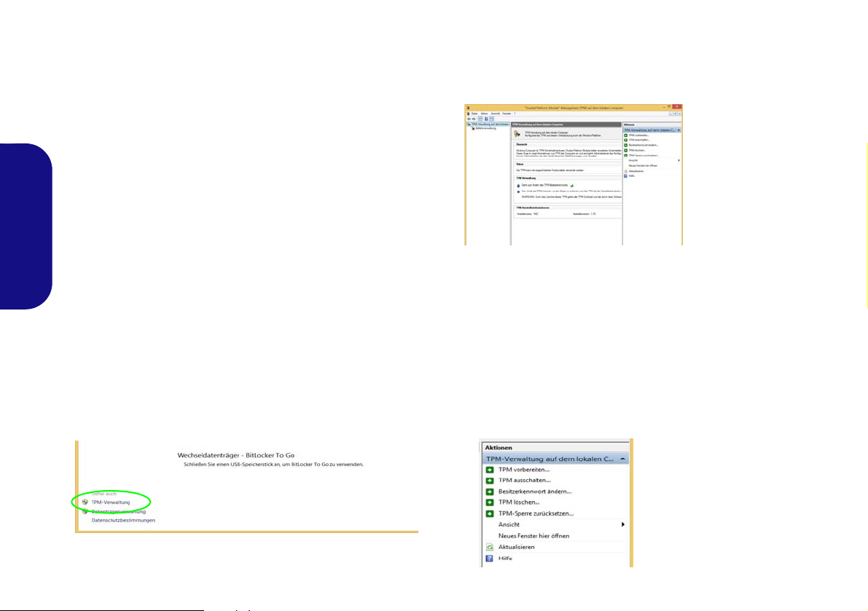Open the Datenschutzbestimmungen link

(x=123, y=520)
